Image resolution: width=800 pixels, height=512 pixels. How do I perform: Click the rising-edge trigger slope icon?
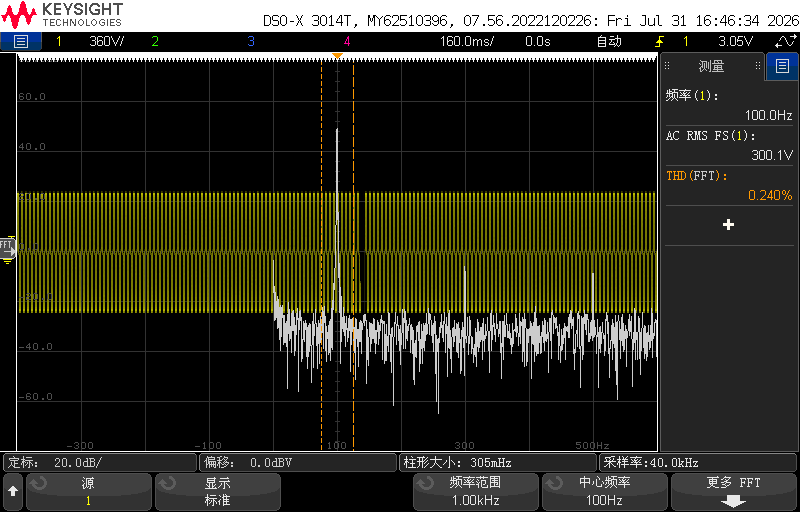660,41
